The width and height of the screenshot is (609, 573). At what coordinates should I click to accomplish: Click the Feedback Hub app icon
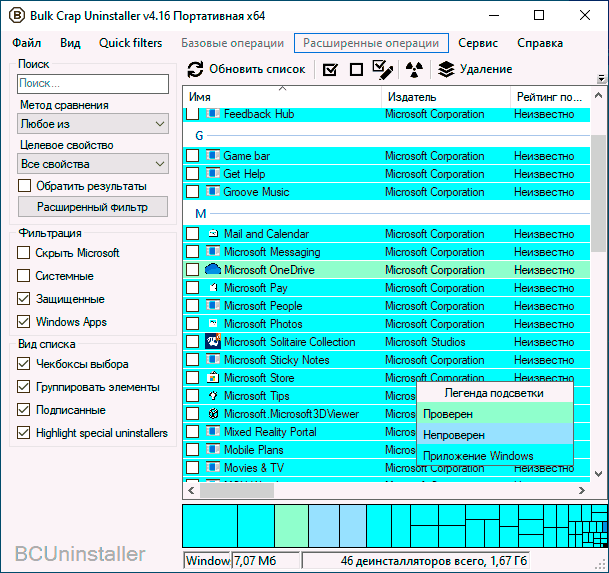coord(213,113)
